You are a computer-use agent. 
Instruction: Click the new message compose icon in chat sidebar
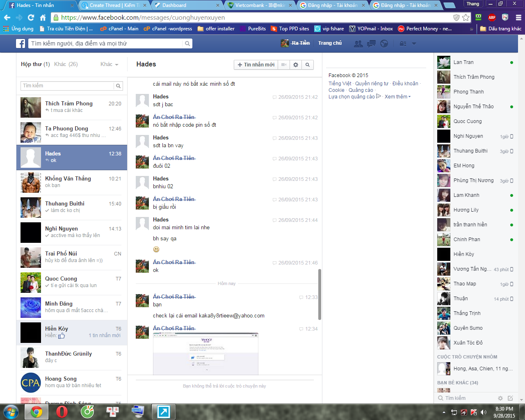[510, 398]
